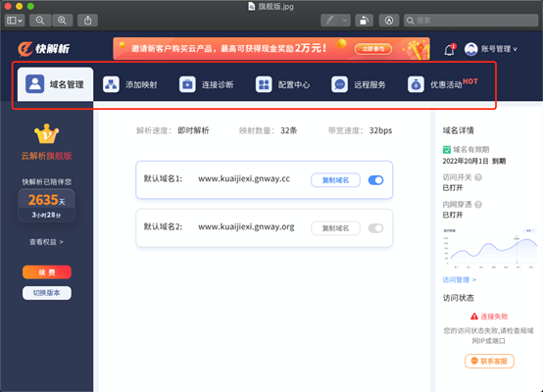This screenshot has width=543, height=392.
Task: Click the help icon next to 访问开关
Action: pyautogui.click(x=478, y=177)
